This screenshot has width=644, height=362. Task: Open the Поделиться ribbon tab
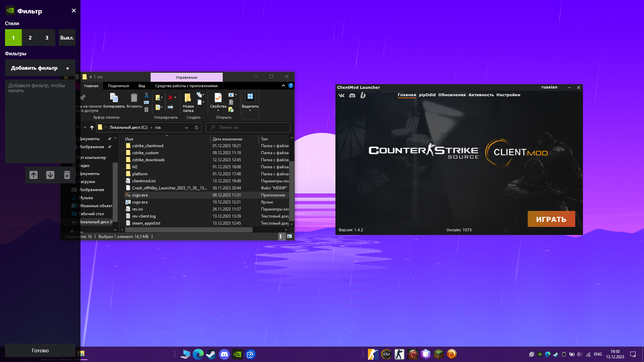pyautogui.click(x=118, y=86)
